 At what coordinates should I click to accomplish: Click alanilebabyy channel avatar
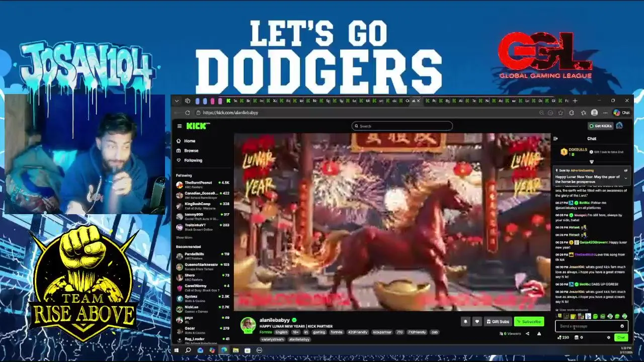pyautogui.click(x=248, y=325)
